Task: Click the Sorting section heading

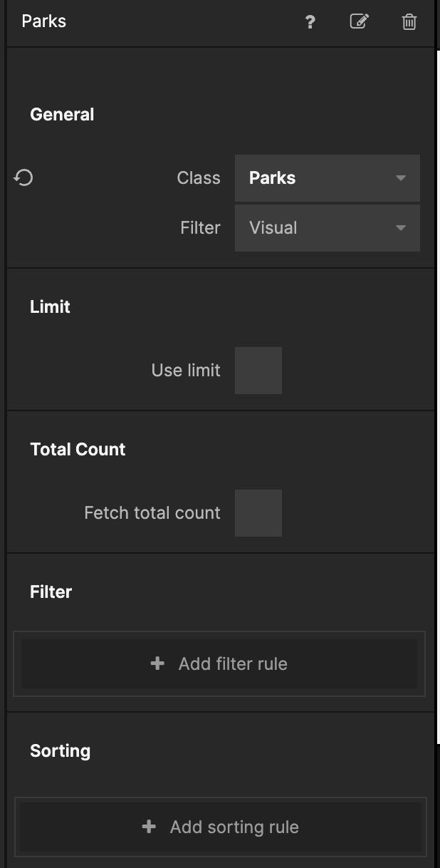Action: click(60, 751)
